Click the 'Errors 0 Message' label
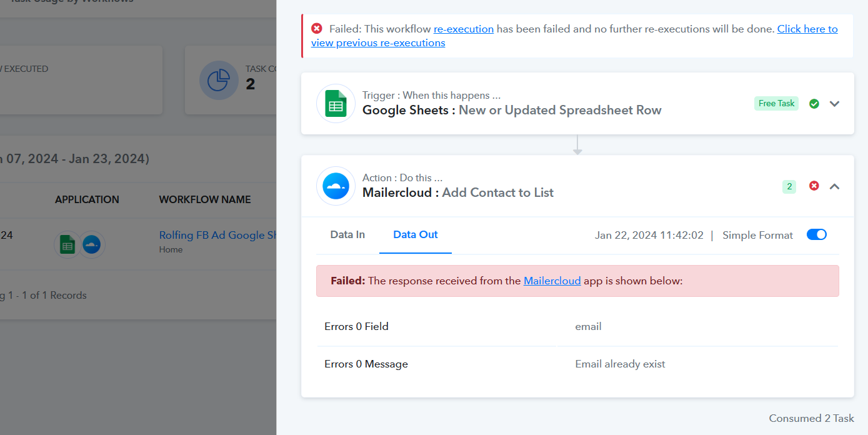This screenshot has width=868, height=435. pos(366,364)
